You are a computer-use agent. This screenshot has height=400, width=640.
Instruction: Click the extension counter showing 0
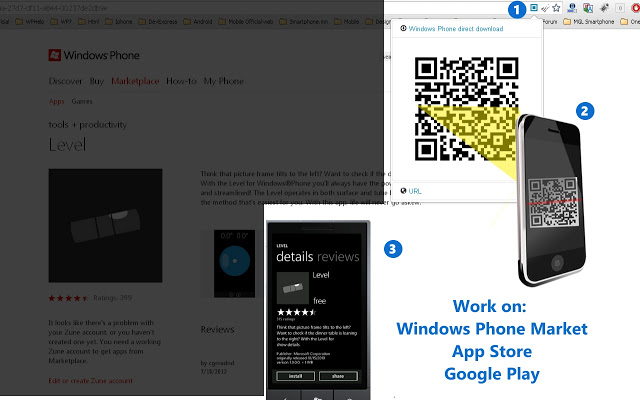tap(620, 8)
